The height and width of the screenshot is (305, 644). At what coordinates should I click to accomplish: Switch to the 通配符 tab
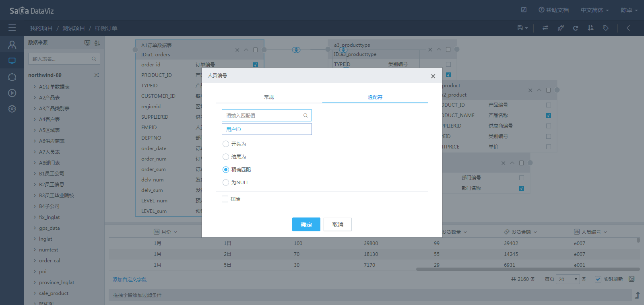(375, 97)
